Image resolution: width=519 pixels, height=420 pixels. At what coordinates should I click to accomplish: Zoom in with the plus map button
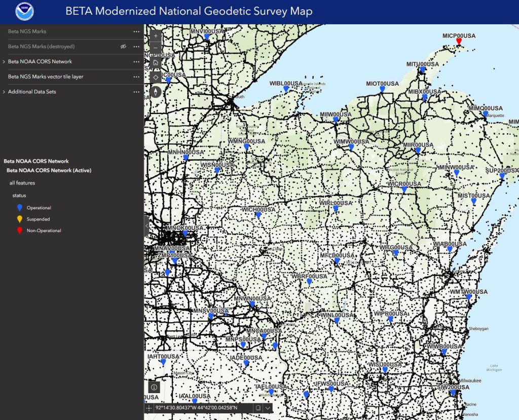(156, 36)
